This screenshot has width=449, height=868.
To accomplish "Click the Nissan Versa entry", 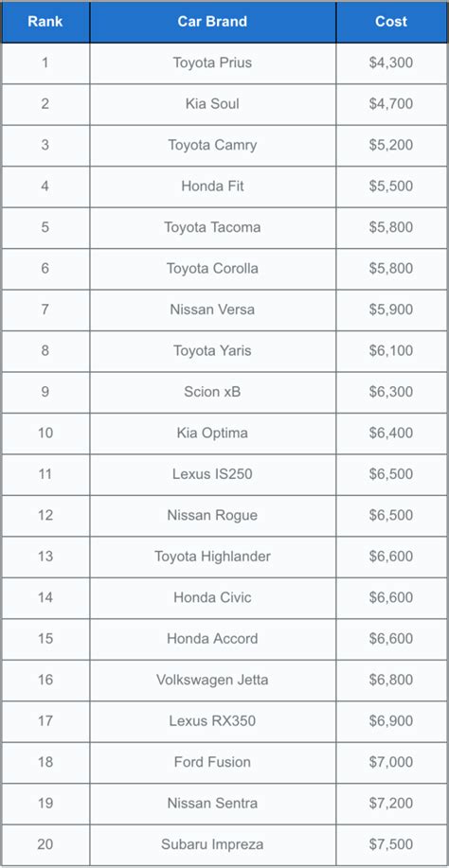I will point(212,310).
